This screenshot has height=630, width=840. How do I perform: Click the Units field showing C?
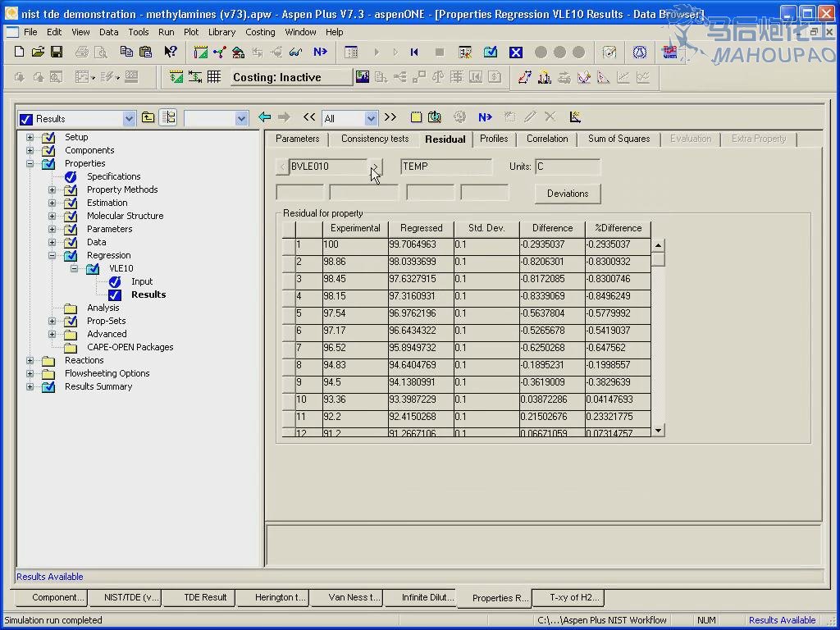[x=568, y=167]
